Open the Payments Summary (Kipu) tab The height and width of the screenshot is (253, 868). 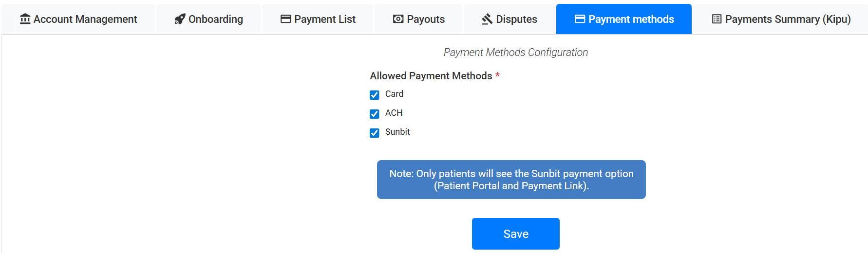788,19
